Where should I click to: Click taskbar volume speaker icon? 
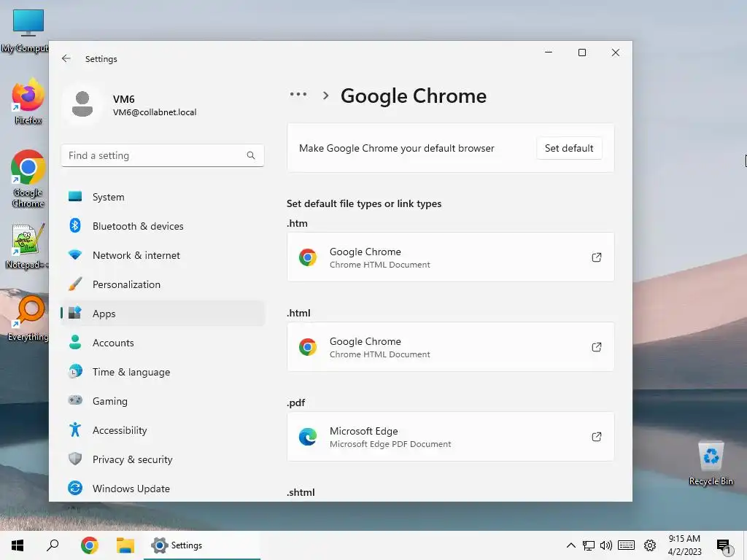coord(606,545)
